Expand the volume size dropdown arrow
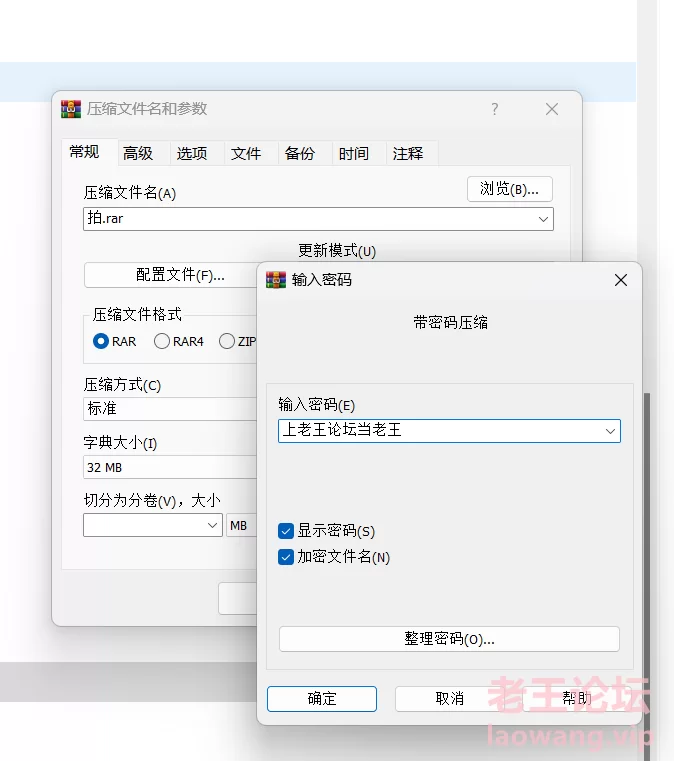 [212, 525]
